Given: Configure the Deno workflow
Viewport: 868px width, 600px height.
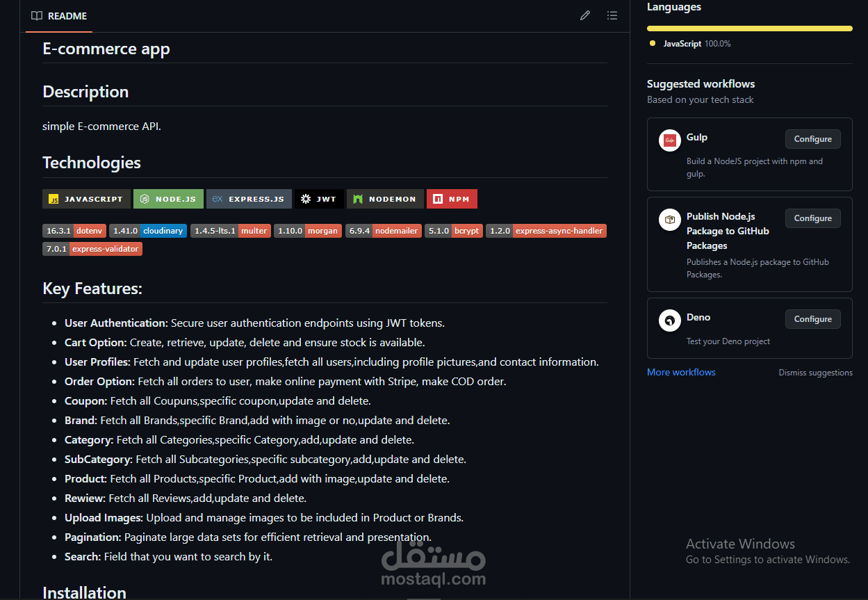Looking at the screenshot, I should pos(813,319).
